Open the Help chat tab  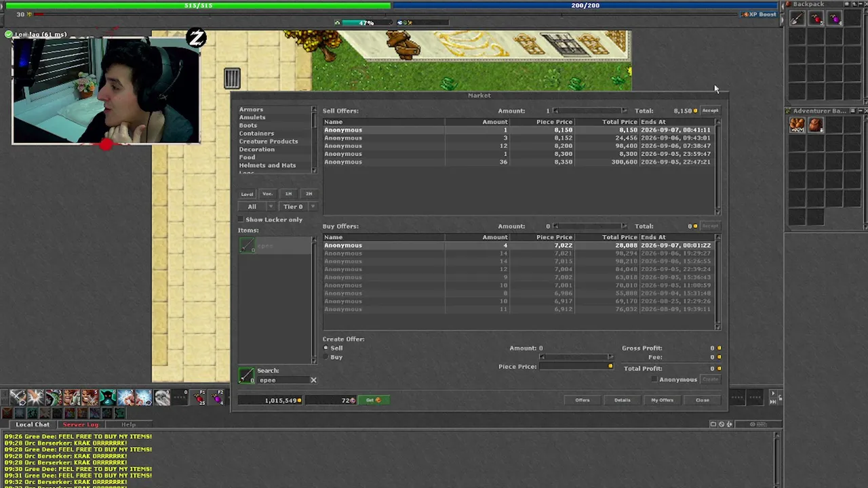pyautogui.click(x=128, y=424)
